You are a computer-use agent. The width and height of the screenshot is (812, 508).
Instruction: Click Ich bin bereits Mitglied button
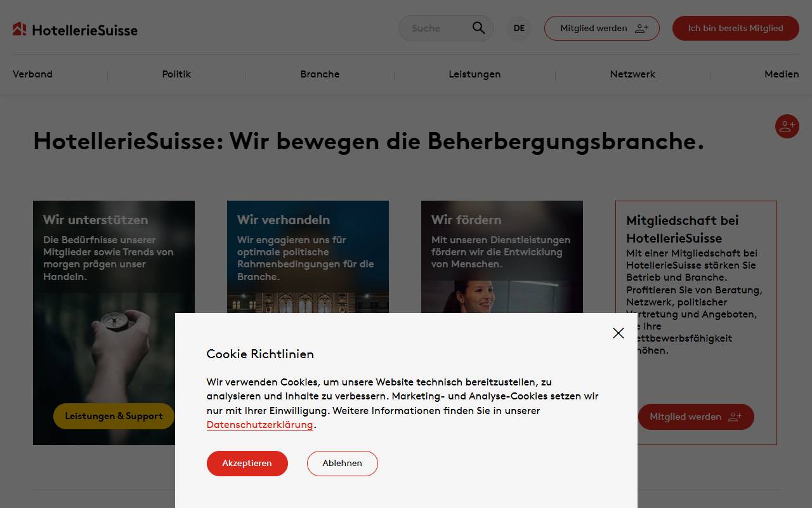735,28
